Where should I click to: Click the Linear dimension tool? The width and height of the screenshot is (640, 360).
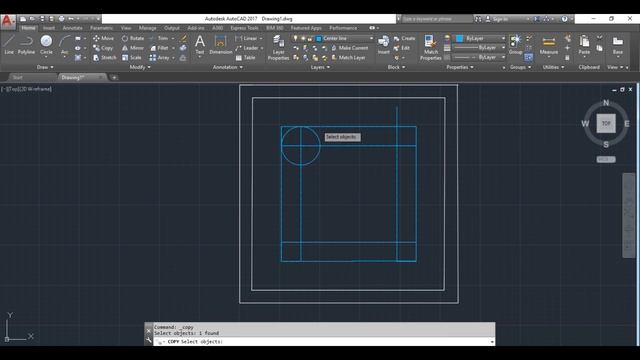point(246,38)
